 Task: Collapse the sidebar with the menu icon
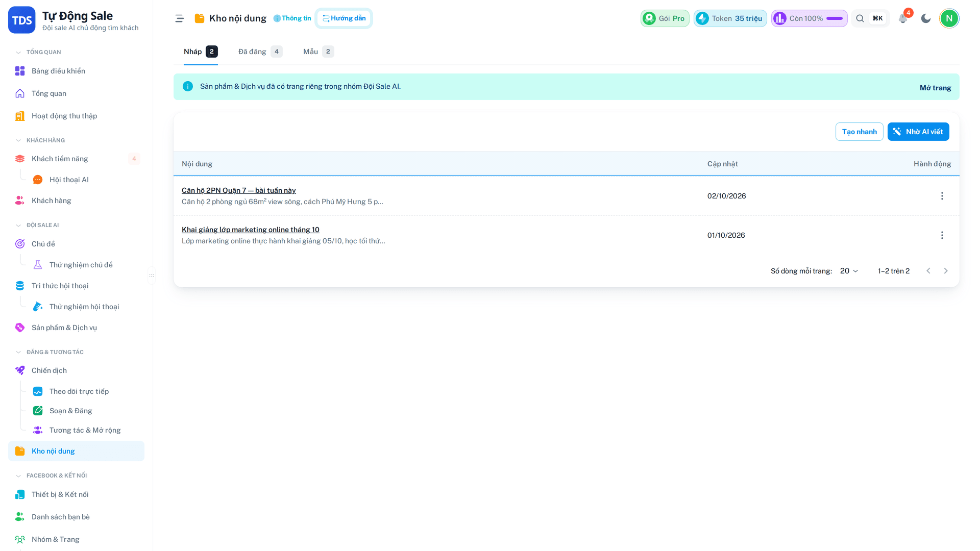click(179, 19)
